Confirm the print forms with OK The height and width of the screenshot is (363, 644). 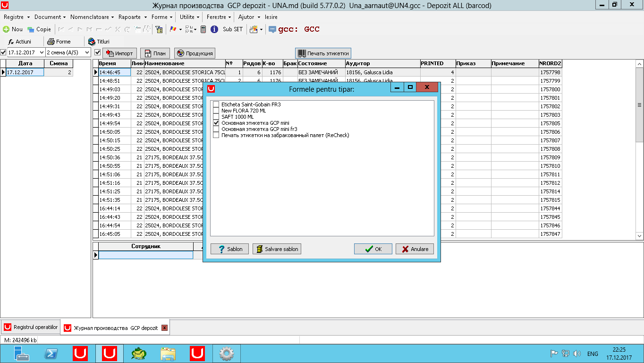tap(373, 249)
